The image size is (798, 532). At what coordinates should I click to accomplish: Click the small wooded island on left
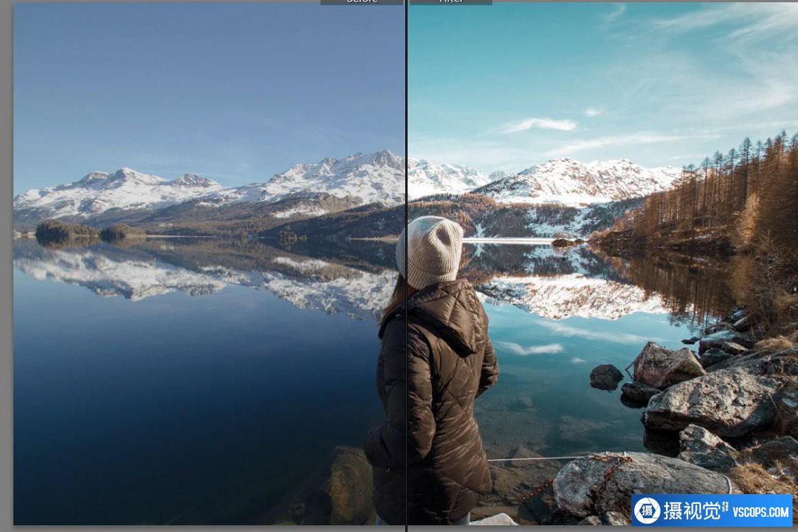pyautogui.click(x=65, y=231)
